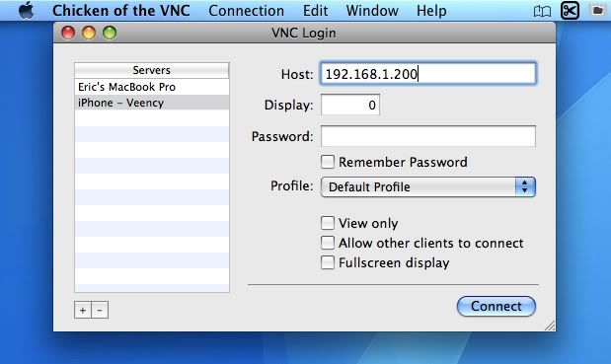This screenshot has height=364, width=611.
Task: Add a new server with the plus button
Action: 83,310
